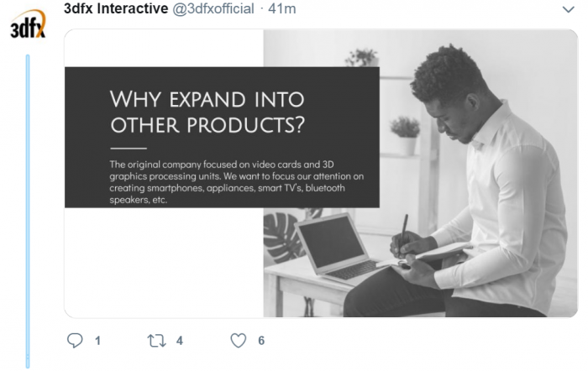Click the "Why expand into other products?" heading
This screenshot has width=588, height=371.
coord(207,112)
